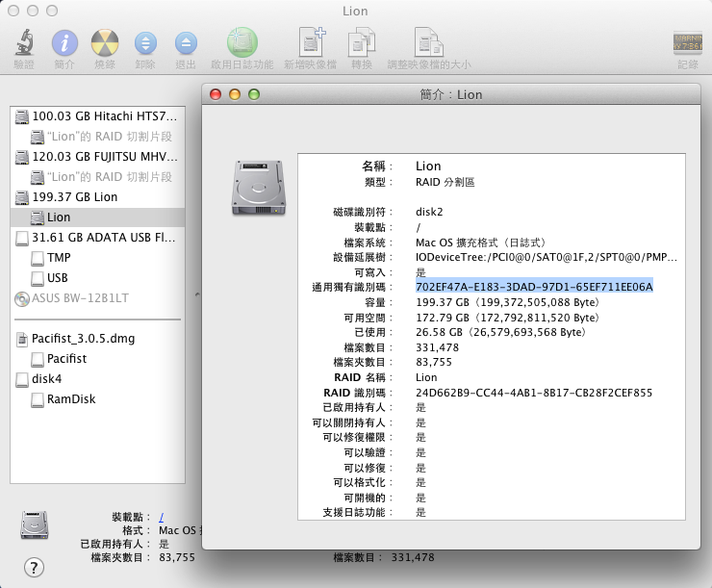Click the Verify (驗證) microscope icon
Viewport: 712px width, 588px height.
pyautogui.click(x=24, y=42)
